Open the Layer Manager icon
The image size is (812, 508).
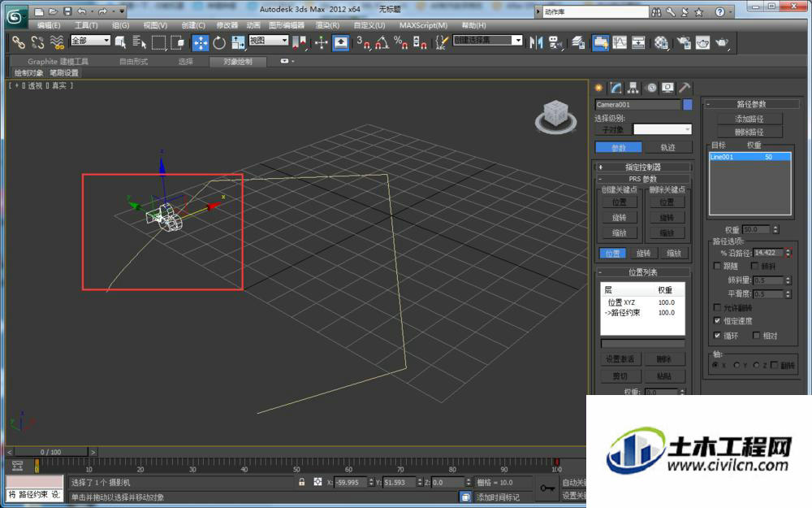pyautogui.click(x=578, y=42)
